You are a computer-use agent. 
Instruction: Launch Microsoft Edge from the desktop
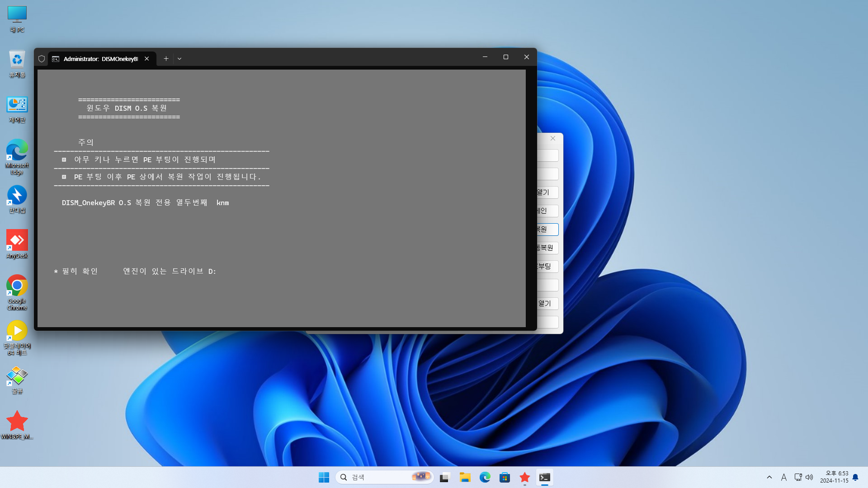point(17,157)
